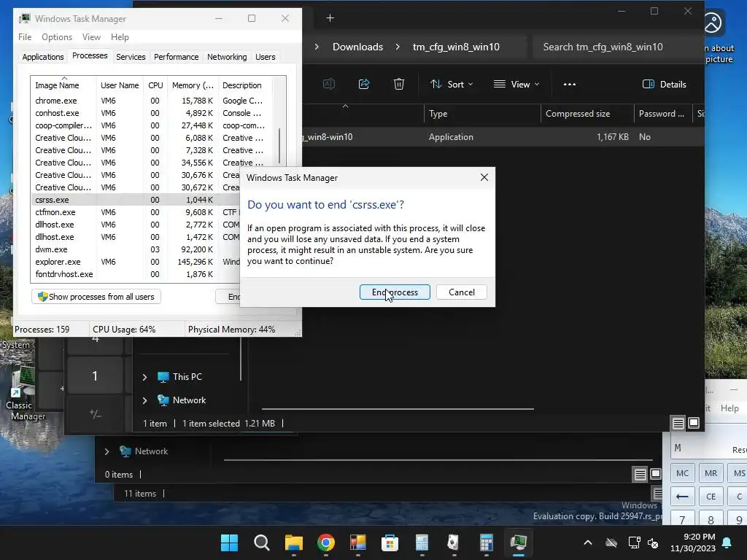Click Calculator MC memory clear button

coord(682,472)
